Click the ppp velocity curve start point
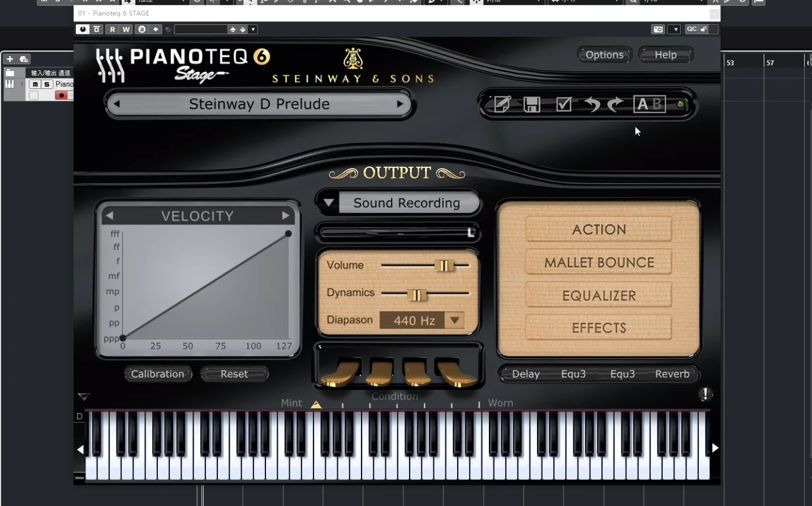 123,338
